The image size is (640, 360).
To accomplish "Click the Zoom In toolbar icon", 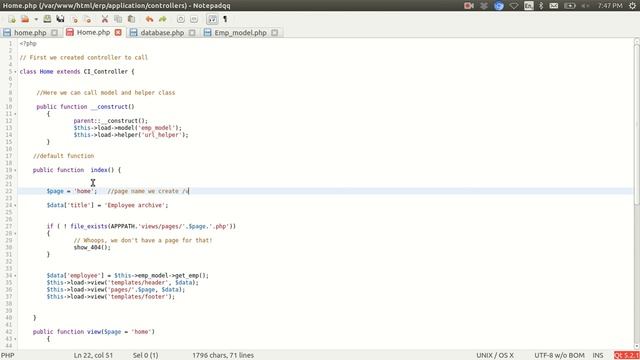I will click(180, 19).
